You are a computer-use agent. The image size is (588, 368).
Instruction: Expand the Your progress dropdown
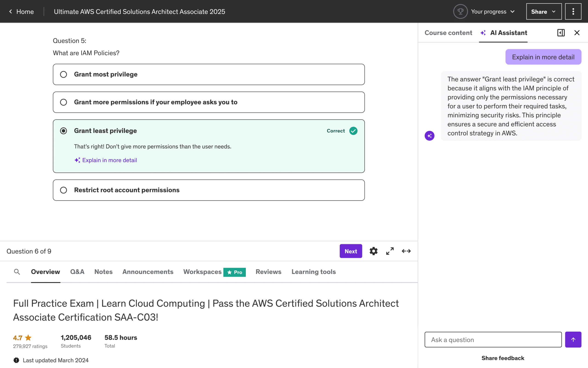point(493,11)
